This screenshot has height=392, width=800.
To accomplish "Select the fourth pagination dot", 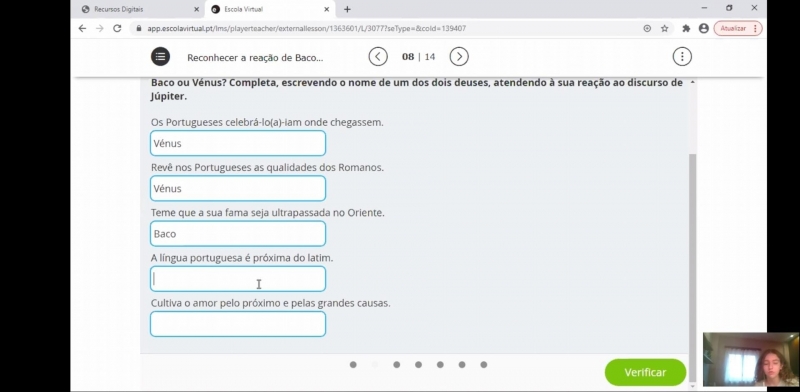I will pos(418,364).
